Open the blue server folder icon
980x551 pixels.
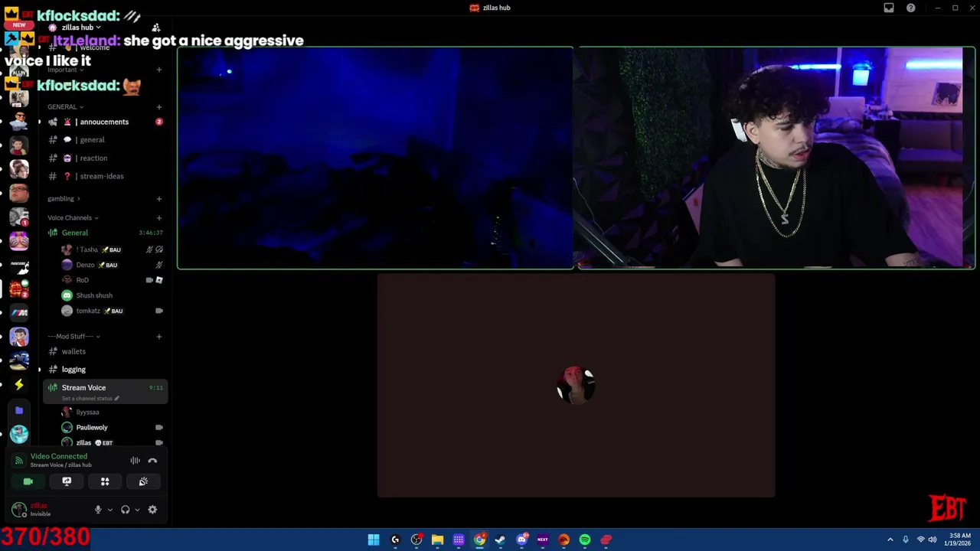(19, 411)
